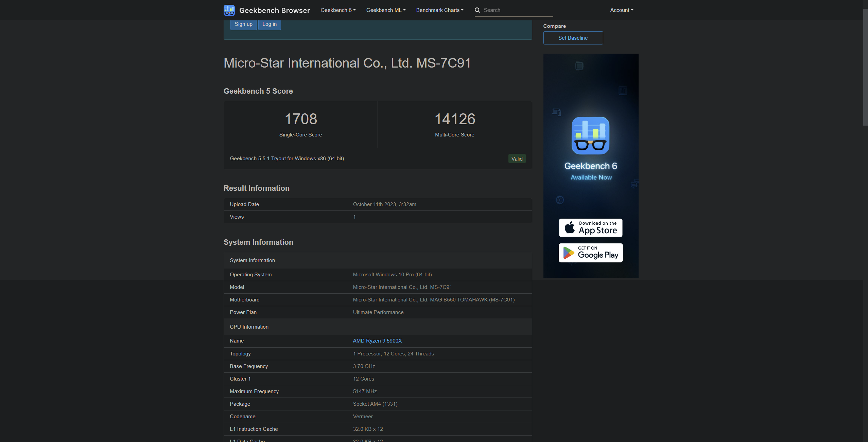The image size is (868, 442).
Task: Click the 12 Cores cluster value
Action: tap(363, 379)
